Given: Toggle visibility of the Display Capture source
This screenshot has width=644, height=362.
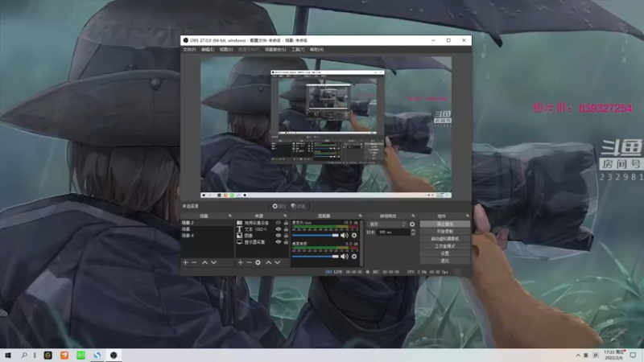Looking at the screenshot, I should pyautogui.click(x=278, y=242).
